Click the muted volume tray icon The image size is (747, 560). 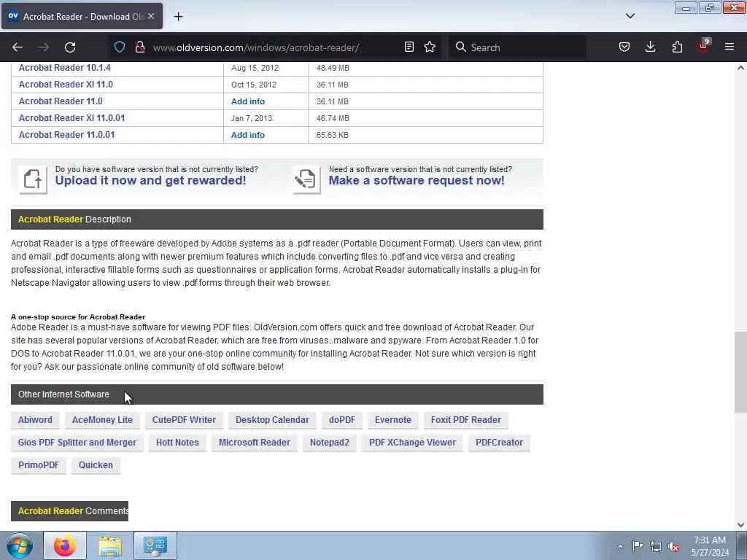(673, 547)
